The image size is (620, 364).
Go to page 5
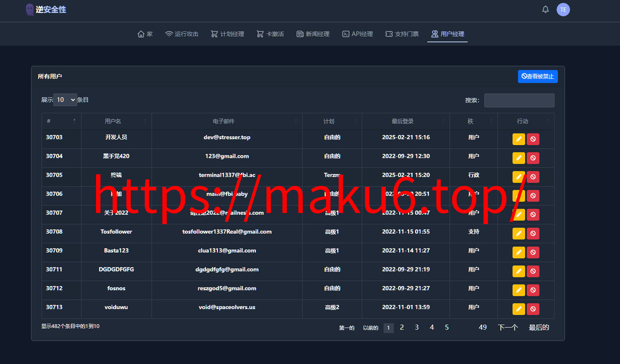click(447, 328)
